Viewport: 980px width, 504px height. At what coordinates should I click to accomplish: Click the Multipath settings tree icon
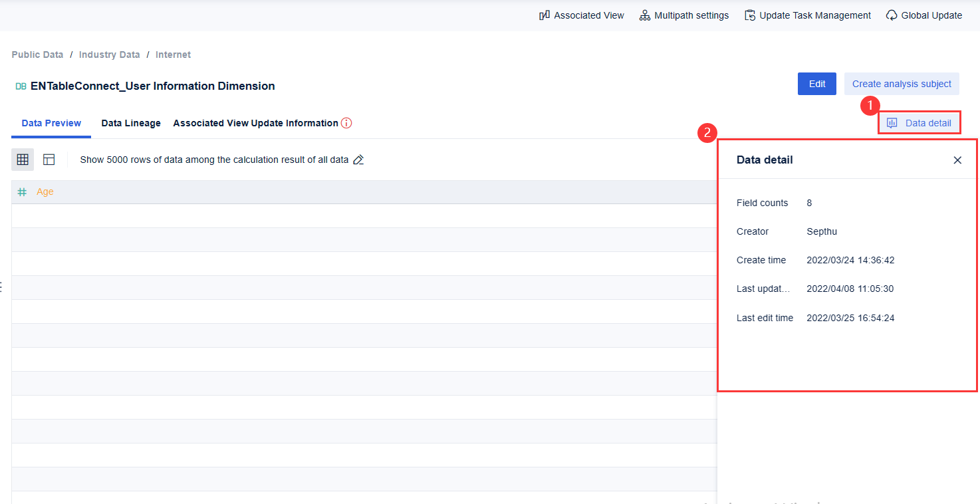coord(644,15)
